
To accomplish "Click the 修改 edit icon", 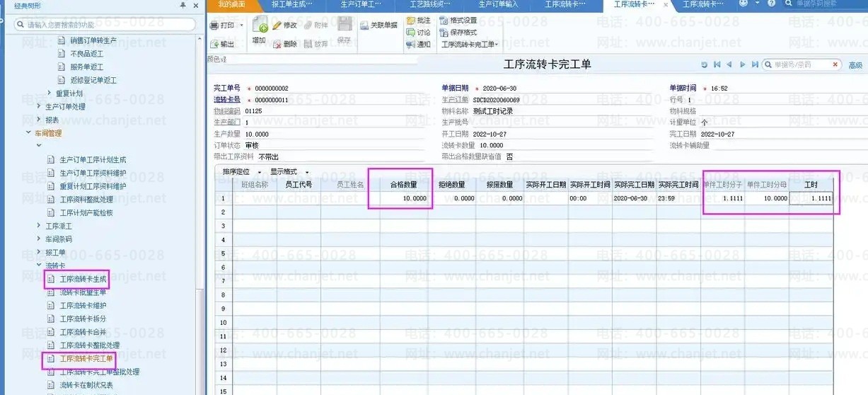I will click(x=277, y=25).
